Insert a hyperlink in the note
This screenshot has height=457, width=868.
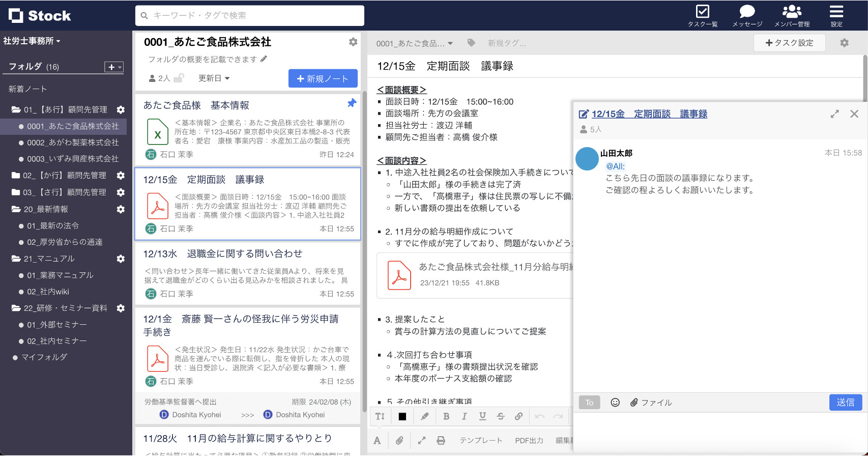point(518,416)
